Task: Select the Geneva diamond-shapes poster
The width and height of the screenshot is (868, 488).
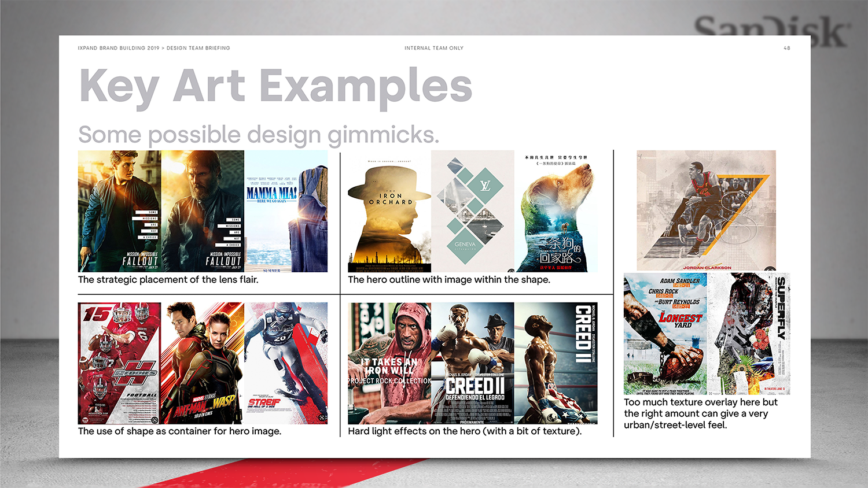Action: [x=473, y=211]
